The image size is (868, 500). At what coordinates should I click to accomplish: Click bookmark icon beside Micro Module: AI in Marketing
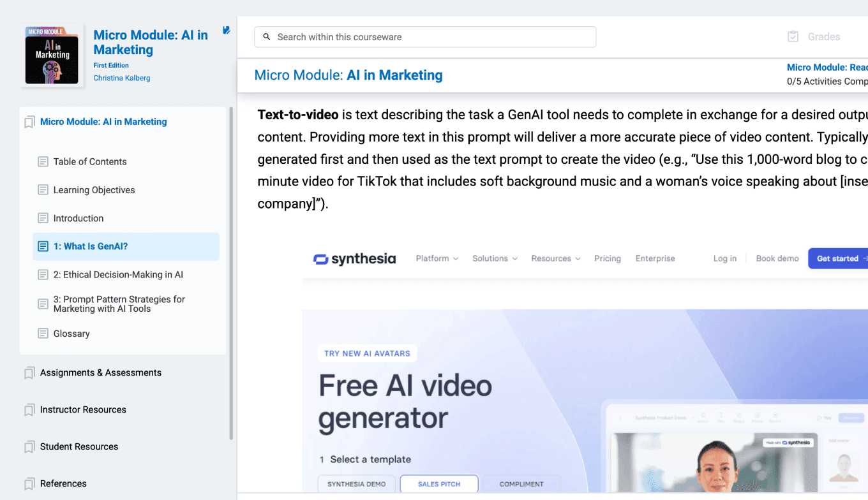point(29,122)
